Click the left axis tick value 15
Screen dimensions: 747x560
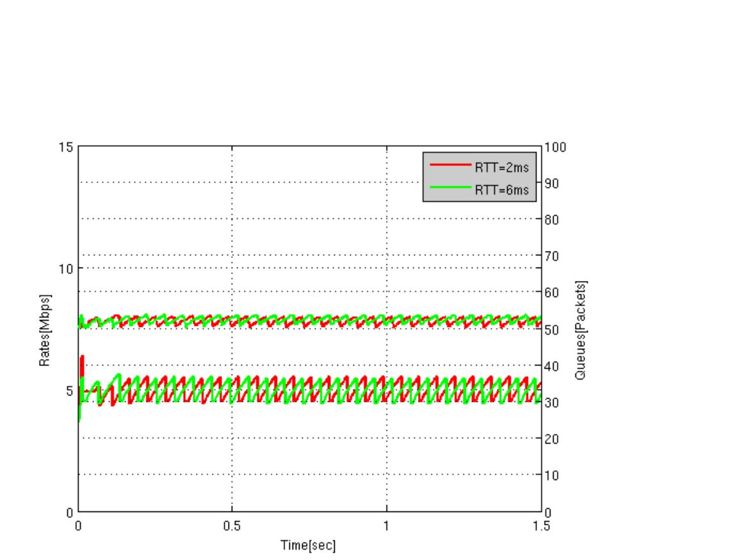(x=66, y=147)
